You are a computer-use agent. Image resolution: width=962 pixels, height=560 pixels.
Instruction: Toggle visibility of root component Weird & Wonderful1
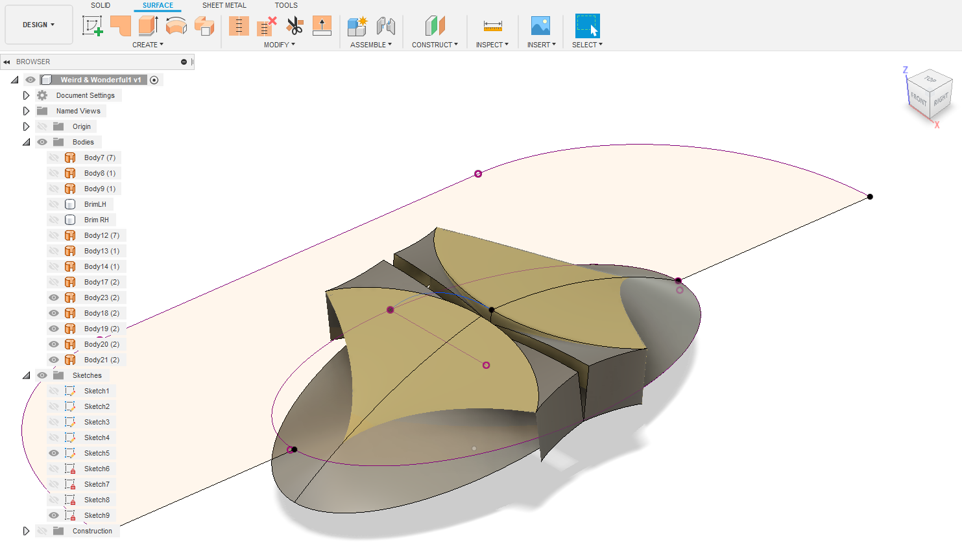(x=30, y=80)
